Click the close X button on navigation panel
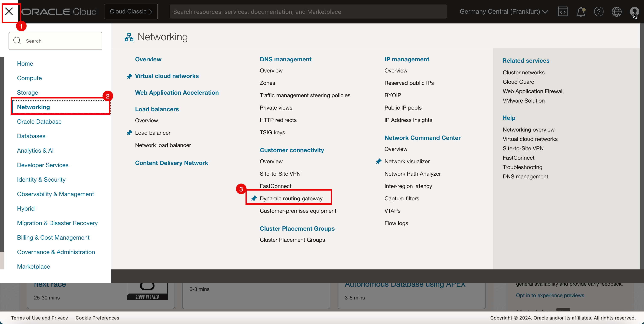Viewport: 644px width, 324px height. tap(9, 11)
